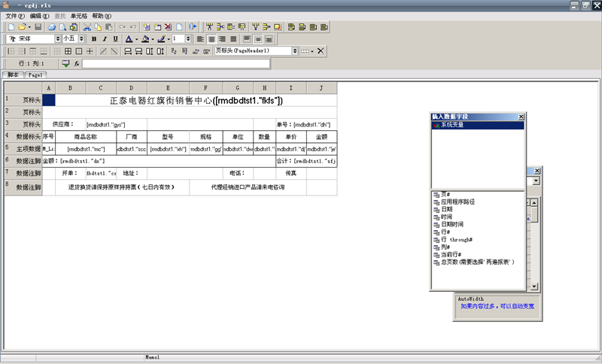Click the fx function button
Image resolution: width=602 pixels, height=364 pixels.
[77, 64]
